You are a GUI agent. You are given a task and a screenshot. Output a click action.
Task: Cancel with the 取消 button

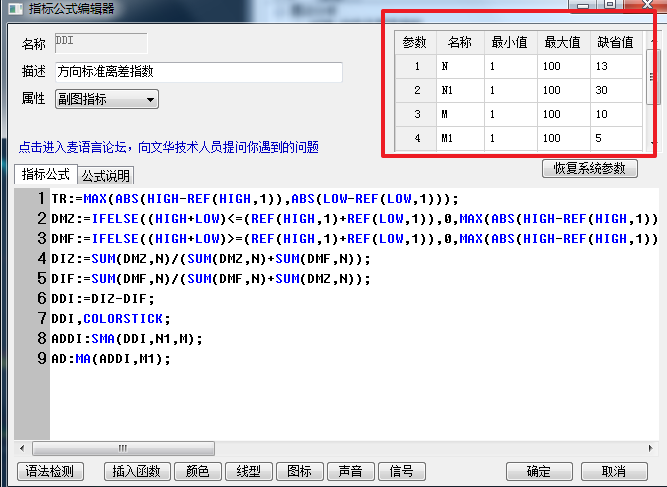pyautogui.click(x=614, y=471)
